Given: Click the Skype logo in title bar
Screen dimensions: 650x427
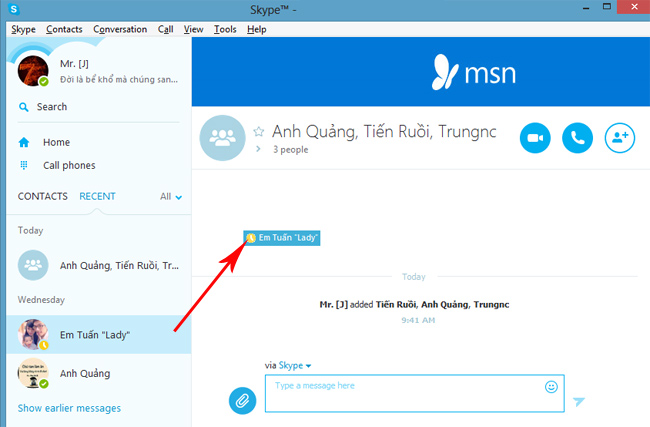Looking at the screenshot, I should click(14, 9).
